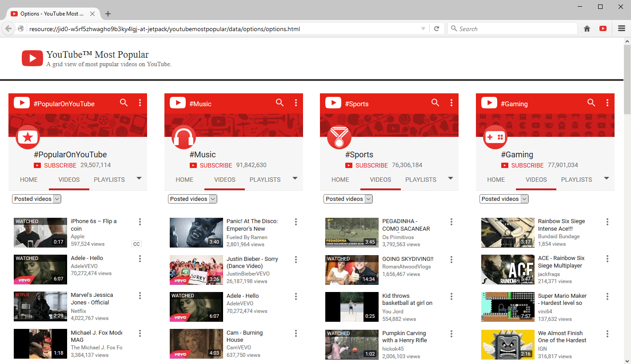
Task: Click the YouTube logo in #Sports header
Action: pyautogui.click(x=333, y=103)
